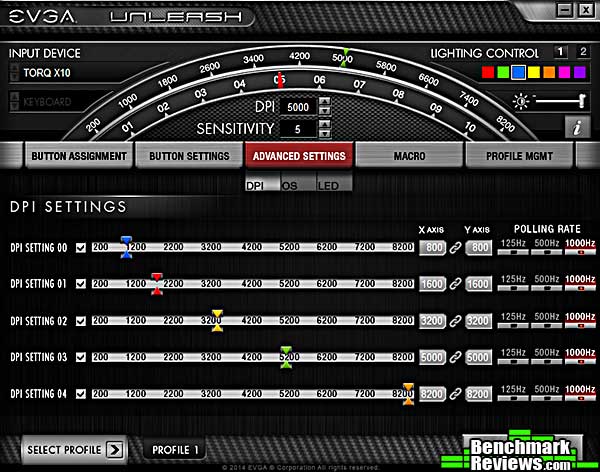This screenshot has width=600, height=472.
Task: Switch to the Macro tab
Action: 410,157
